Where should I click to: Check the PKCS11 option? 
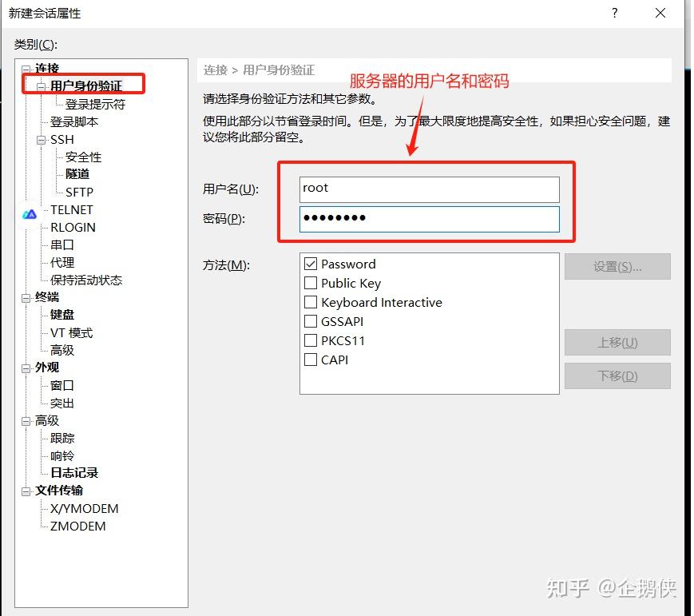(x=311, y=340)
